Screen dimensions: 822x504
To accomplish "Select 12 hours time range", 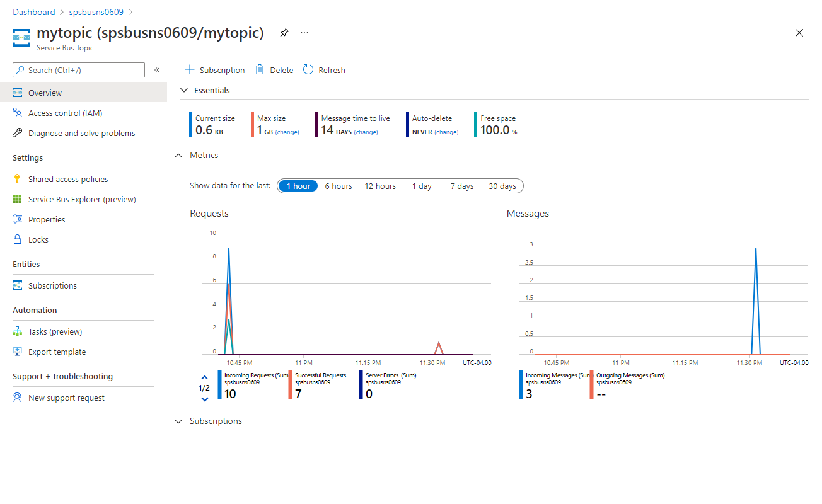I will [x=380, y=186].
